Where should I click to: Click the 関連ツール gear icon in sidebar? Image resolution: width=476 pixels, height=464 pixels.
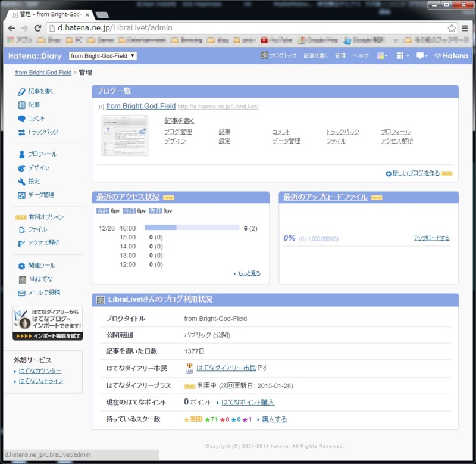(21, 266)
